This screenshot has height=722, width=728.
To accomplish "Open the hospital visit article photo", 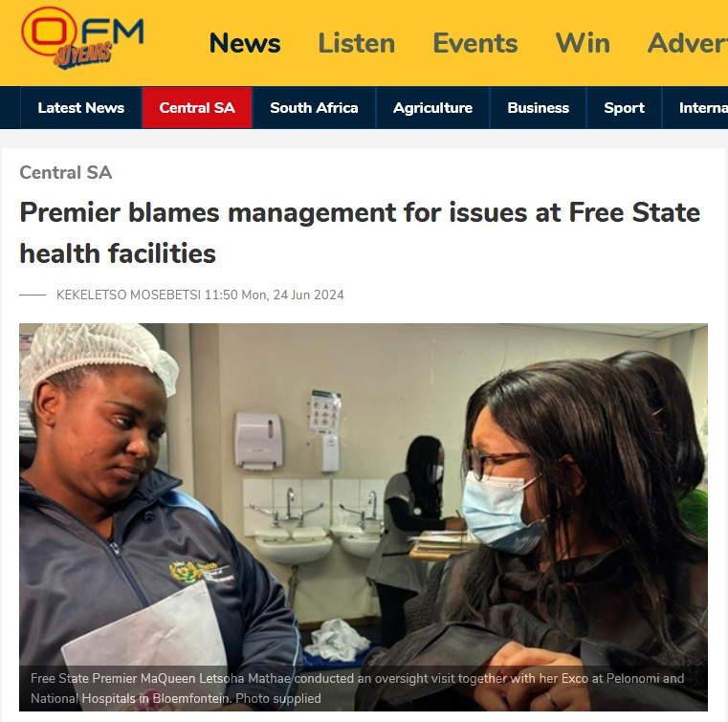I will click(x=364, y=517).
